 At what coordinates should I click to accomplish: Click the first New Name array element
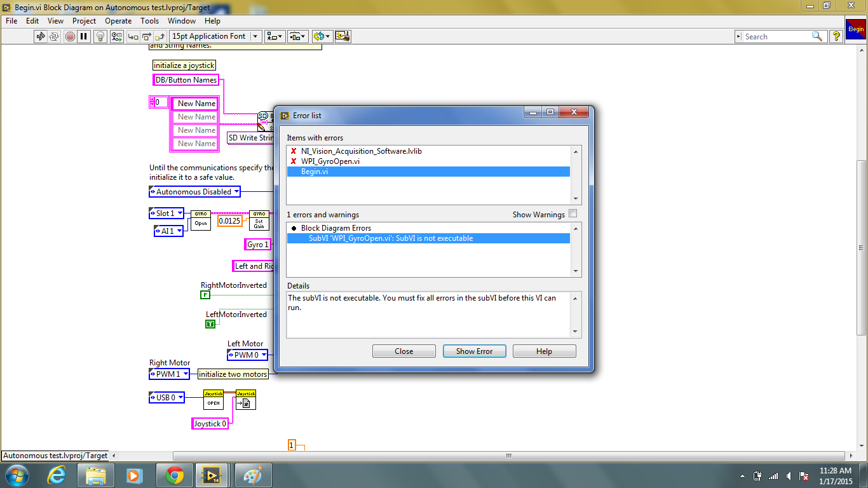click(x=196, y=104)
